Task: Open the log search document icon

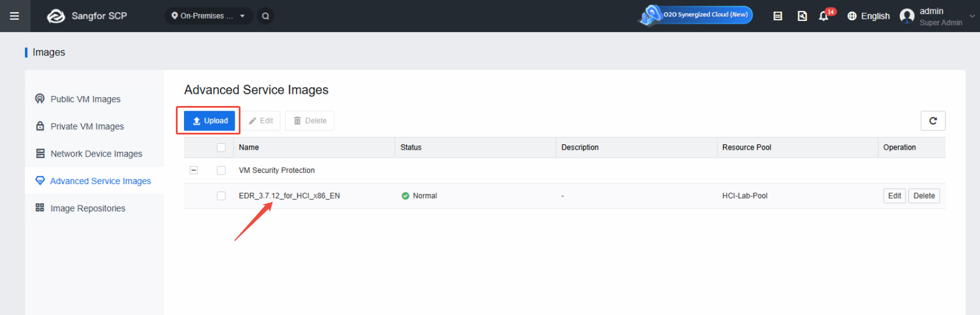Action: 802,16
